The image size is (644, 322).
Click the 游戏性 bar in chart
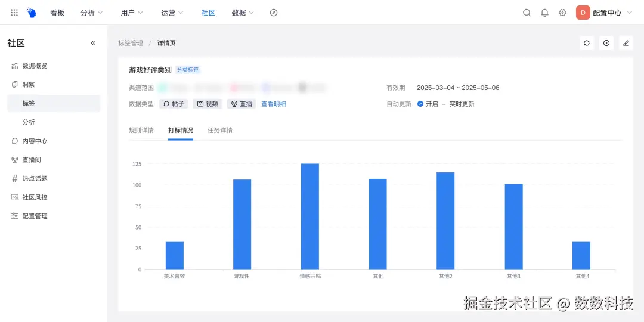click(x=242, y=224)
